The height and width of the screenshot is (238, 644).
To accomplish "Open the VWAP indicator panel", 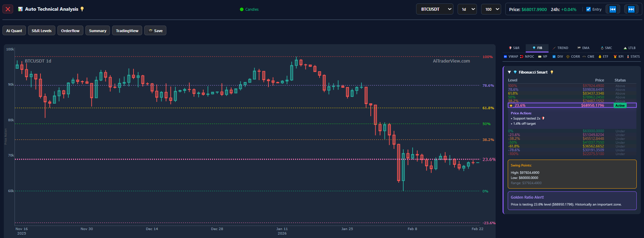I will click(x=511, y=57).
